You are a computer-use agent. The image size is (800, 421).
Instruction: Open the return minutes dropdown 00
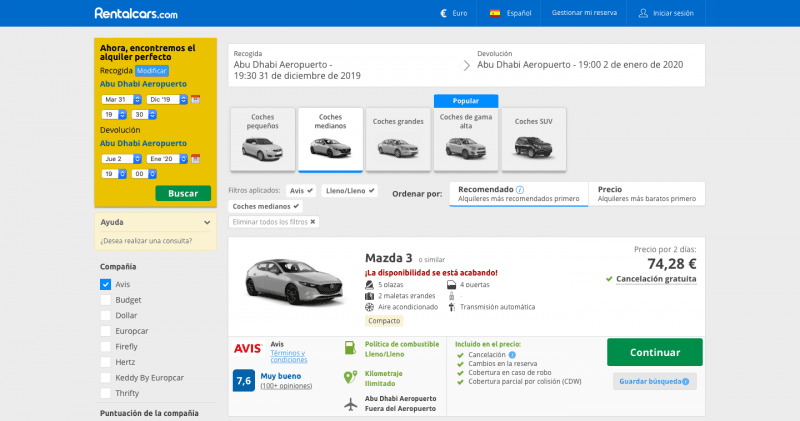pos(144,174)
